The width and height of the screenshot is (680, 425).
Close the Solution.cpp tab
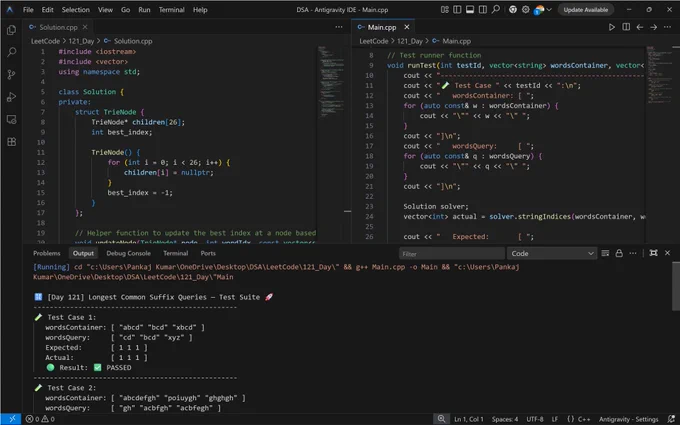click(85, 27)
